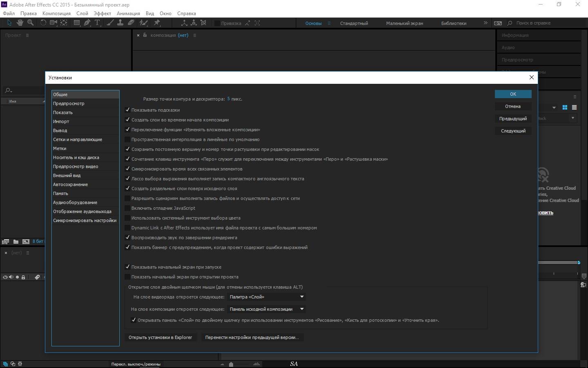This screenshot has height=368, width=588.
Task: Click the timeline audio speaker column icon
Action: pos(11,277)
